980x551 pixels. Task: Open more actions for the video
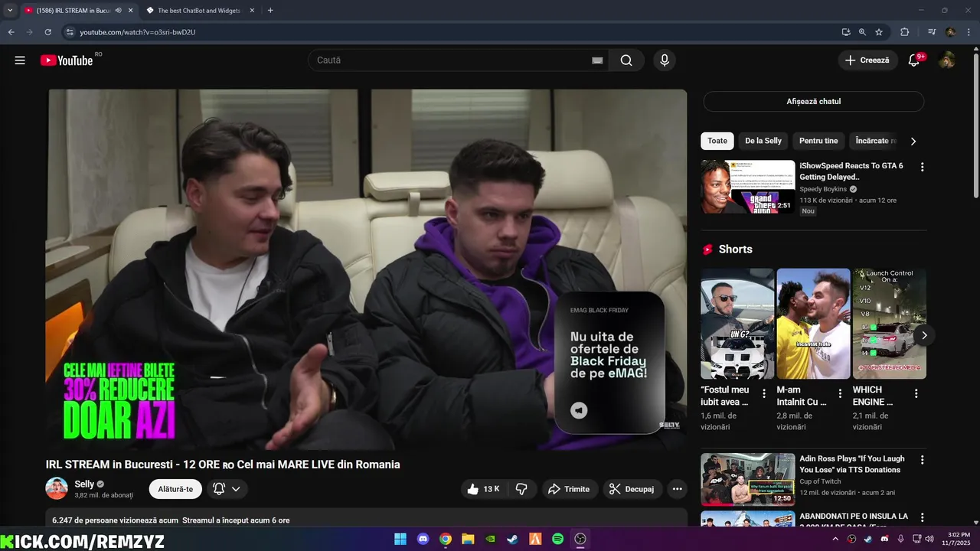coord(677,489)
